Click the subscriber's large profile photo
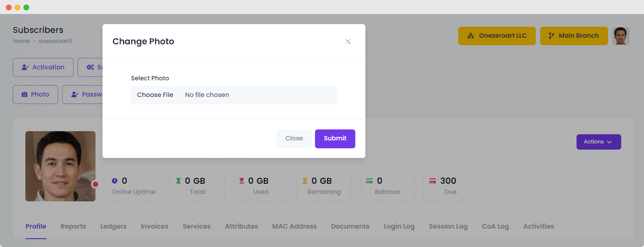Image resolution: width=644 pixels, height=247 pixels. click(x=60, y=166)
